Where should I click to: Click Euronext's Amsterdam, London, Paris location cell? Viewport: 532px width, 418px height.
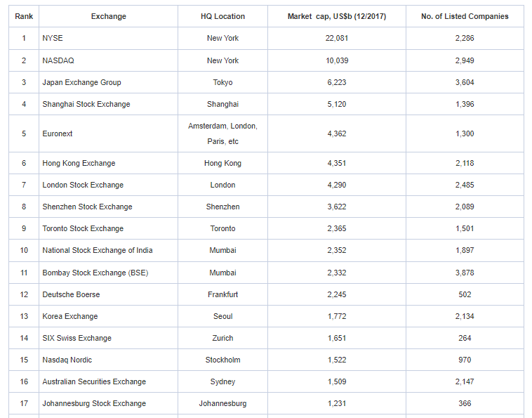tap(222, 133)
